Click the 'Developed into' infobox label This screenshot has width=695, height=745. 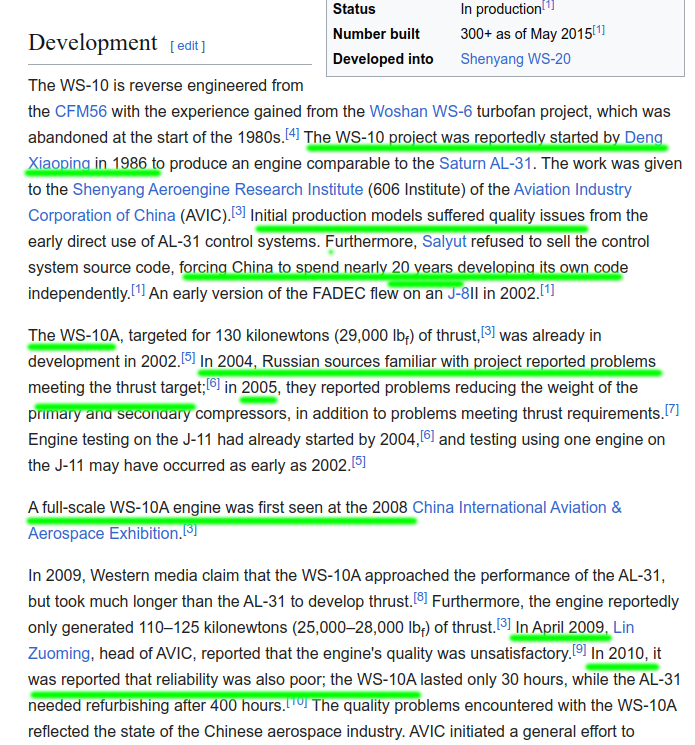383,59
